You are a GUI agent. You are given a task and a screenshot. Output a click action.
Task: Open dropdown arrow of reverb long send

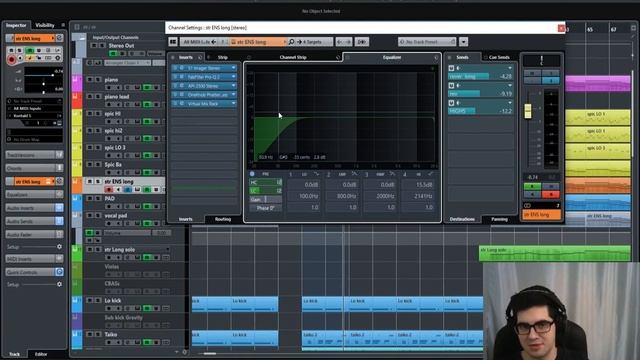coord(510,68)
